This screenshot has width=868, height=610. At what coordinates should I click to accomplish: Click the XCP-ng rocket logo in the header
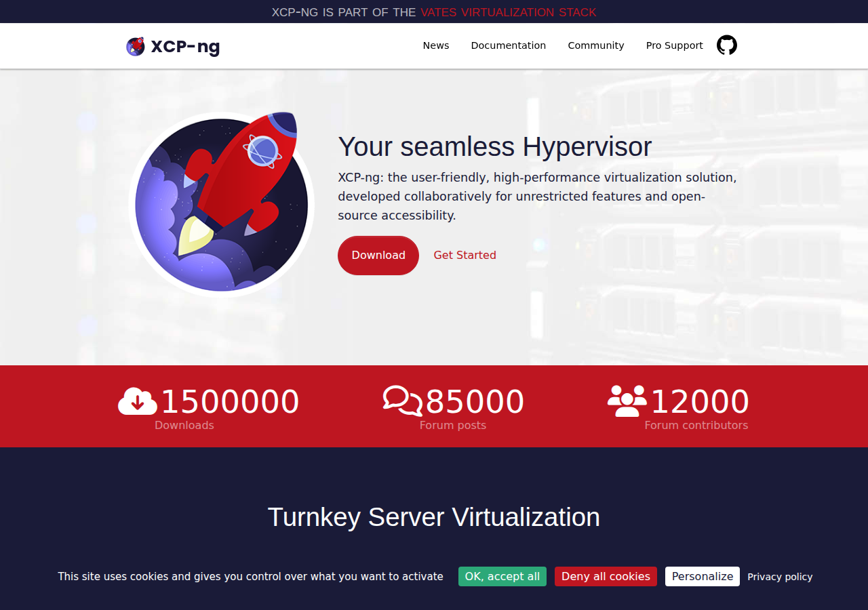tap(136, 46)
